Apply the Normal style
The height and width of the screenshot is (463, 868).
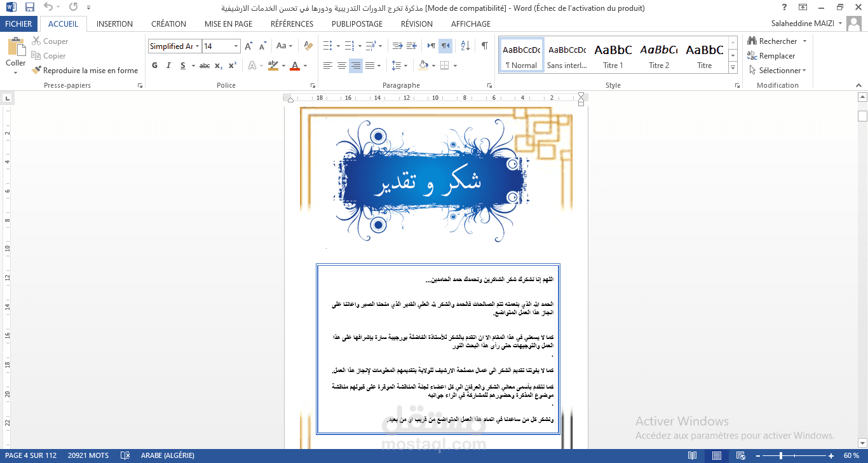tap(521, 55)
